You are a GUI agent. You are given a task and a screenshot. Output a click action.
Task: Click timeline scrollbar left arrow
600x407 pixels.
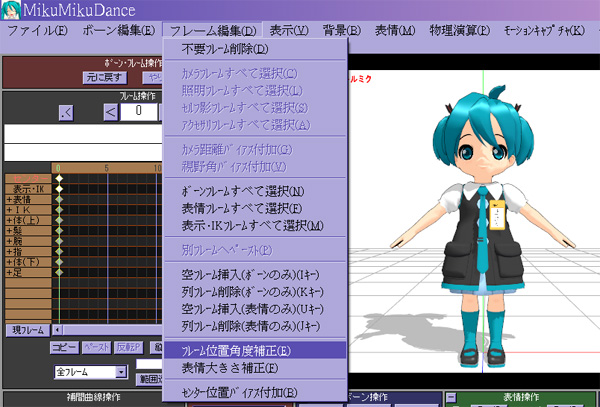(57, 330)
